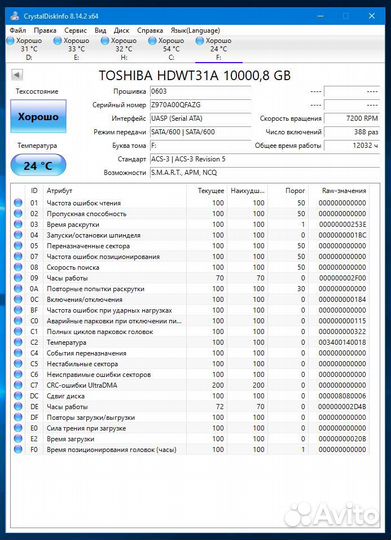
Task: Click the status icon of attribute E0
Action: coord(18,428)
